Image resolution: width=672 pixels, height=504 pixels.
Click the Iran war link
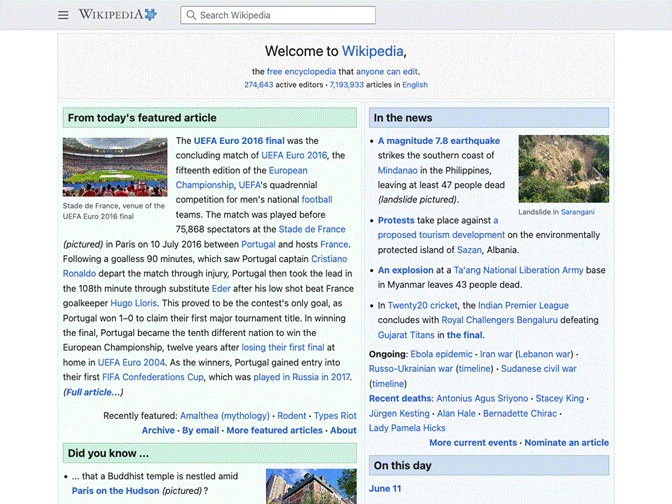[x=496, y=354]
